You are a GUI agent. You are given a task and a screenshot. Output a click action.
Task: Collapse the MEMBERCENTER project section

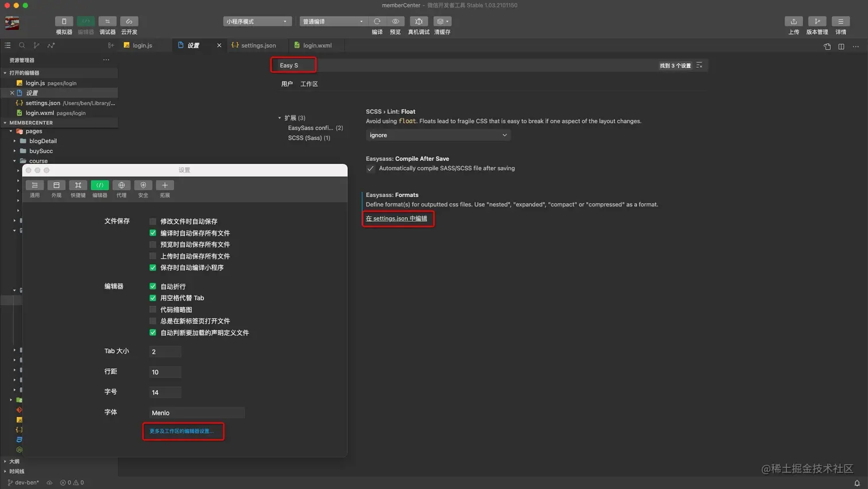(x=5, y=122)
